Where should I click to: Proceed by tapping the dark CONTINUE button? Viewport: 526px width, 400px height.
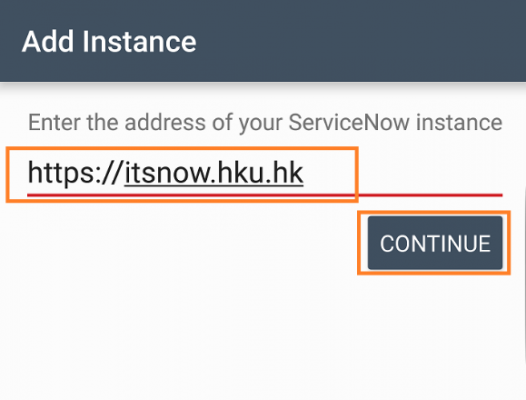(x=435, y=243)
